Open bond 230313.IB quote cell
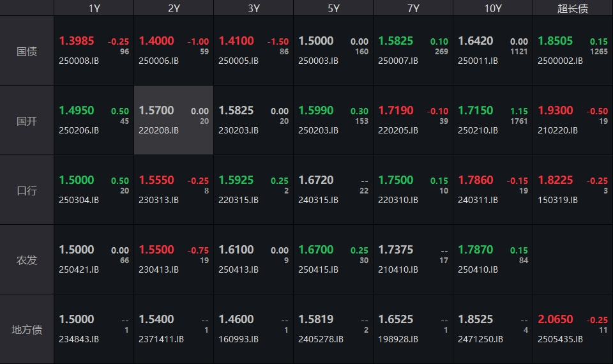 tap(173, 190)
